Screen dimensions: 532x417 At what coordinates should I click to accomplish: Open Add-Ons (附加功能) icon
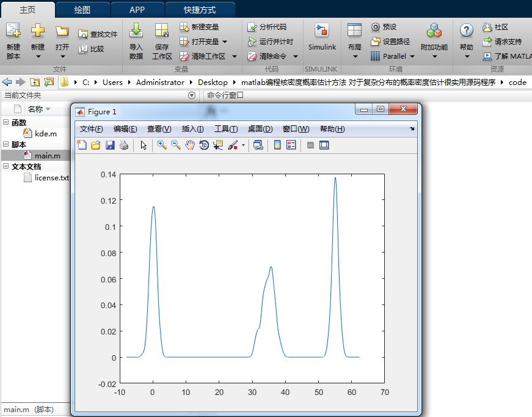click(x=434, y=31)
